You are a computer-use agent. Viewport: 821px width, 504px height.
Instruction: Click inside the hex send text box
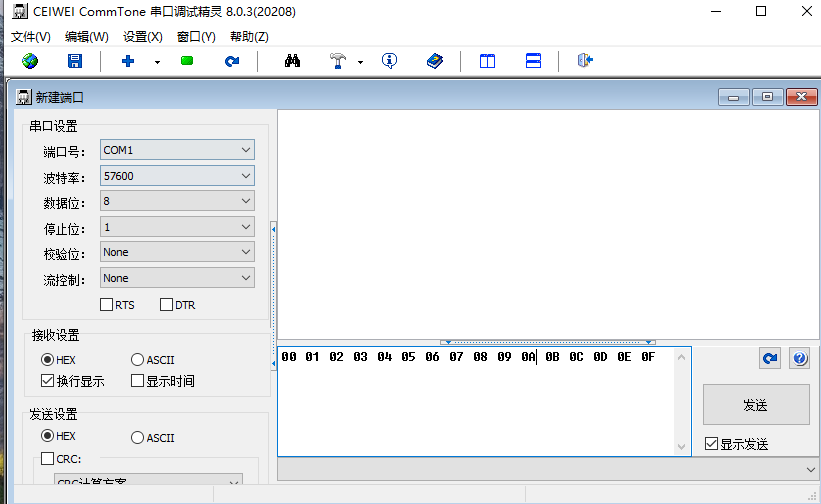(475, 401)
